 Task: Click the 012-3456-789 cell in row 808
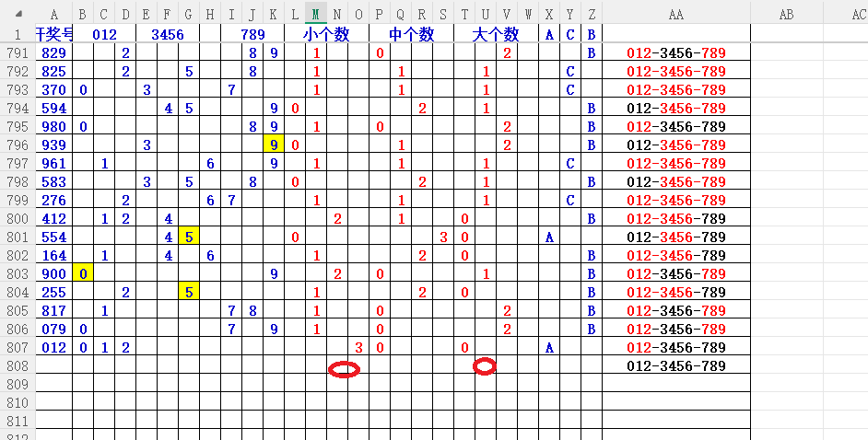(x=676, y=366)
